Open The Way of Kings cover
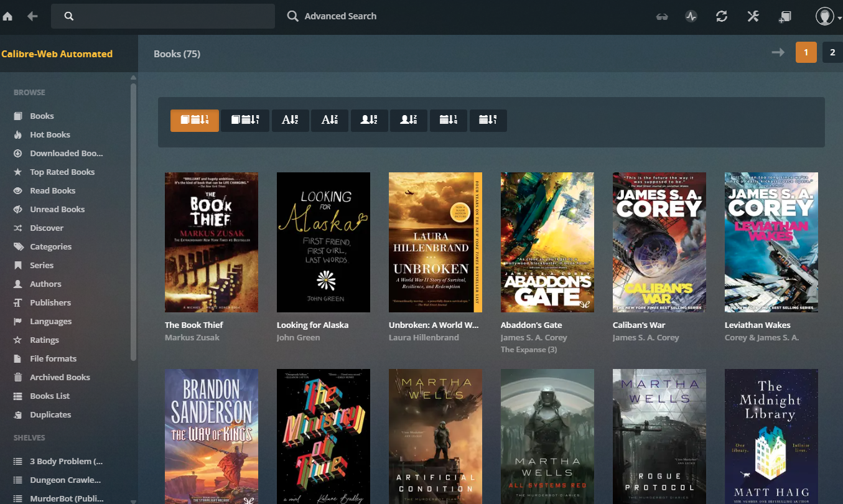This screenshot has height=504, width=843. tap(212, 437)
